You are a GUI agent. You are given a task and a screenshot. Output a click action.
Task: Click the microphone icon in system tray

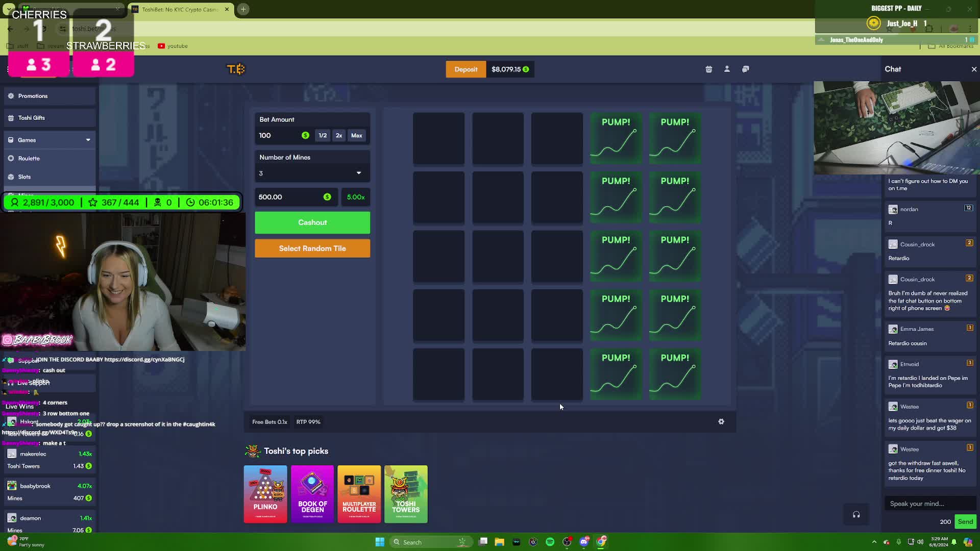tap(898, 542)
